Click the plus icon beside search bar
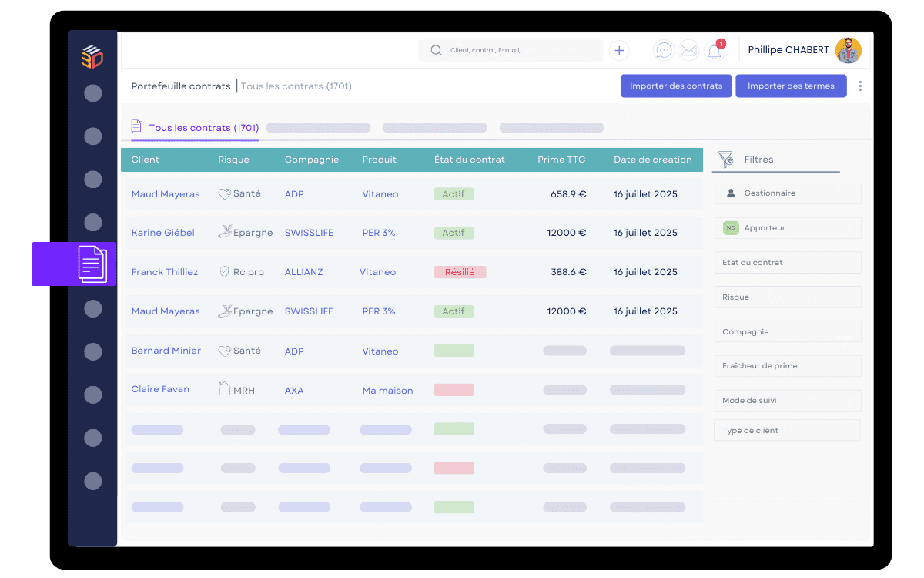 tap(619, 51)
